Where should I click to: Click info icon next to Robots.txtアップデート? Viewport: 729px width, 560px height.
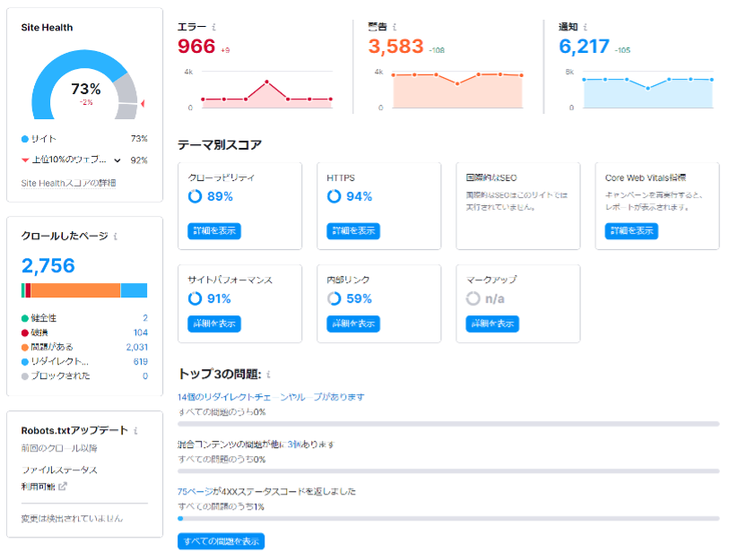tap(135, 431)
